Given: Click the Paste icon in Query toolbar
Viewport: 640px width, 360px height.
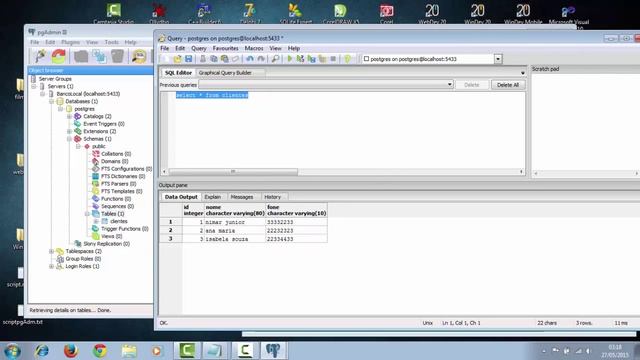Looking at the screenshot, I should (224, 59).
